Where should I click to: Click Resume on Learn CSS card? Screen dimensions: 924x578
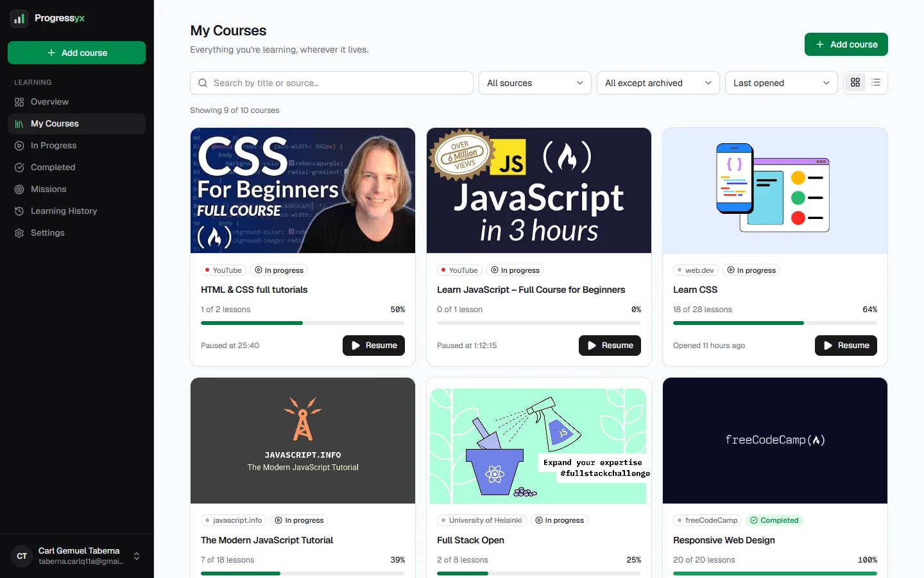click(x=846, y=346)
